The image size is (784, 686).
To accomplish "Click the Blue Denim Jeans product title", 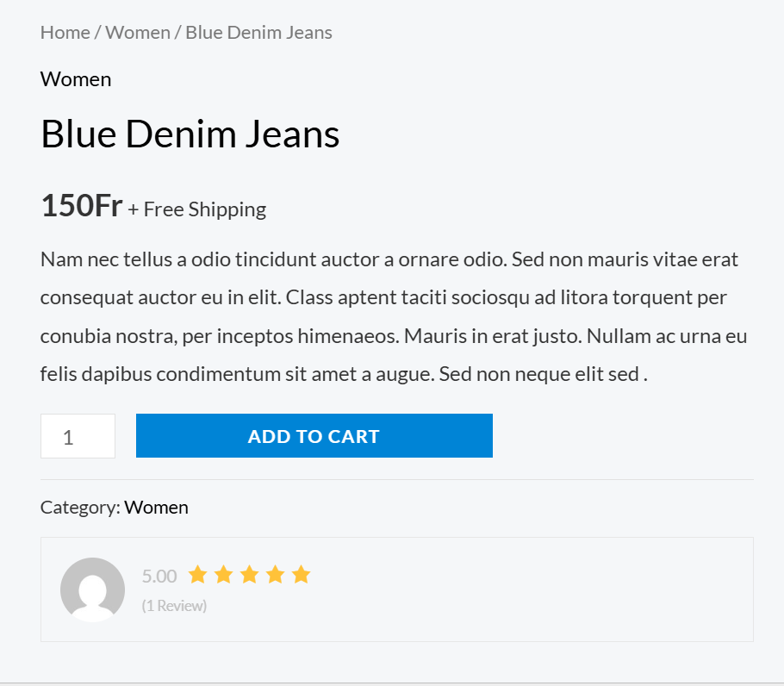I will pos(190,134).
